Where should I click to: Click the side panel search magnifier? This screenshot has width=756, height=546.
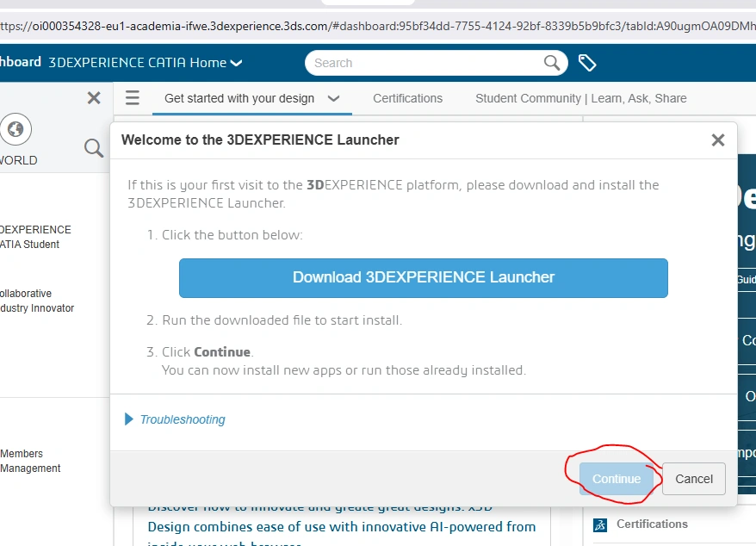(x=94, y=148)
